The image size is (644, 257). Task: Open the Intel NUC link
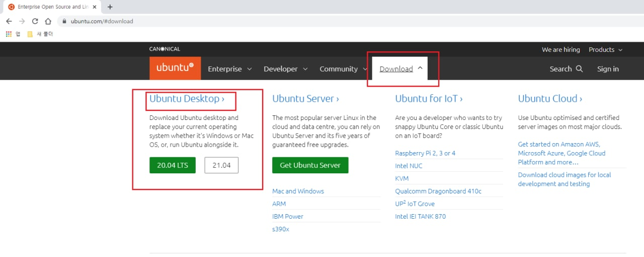pos(409,166)
